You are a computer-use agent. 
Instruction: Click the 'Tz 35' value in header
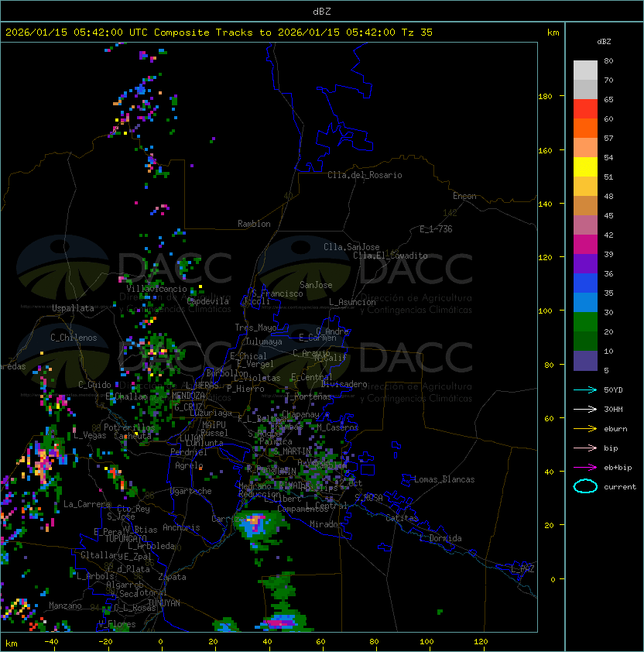tap(417, 33)
